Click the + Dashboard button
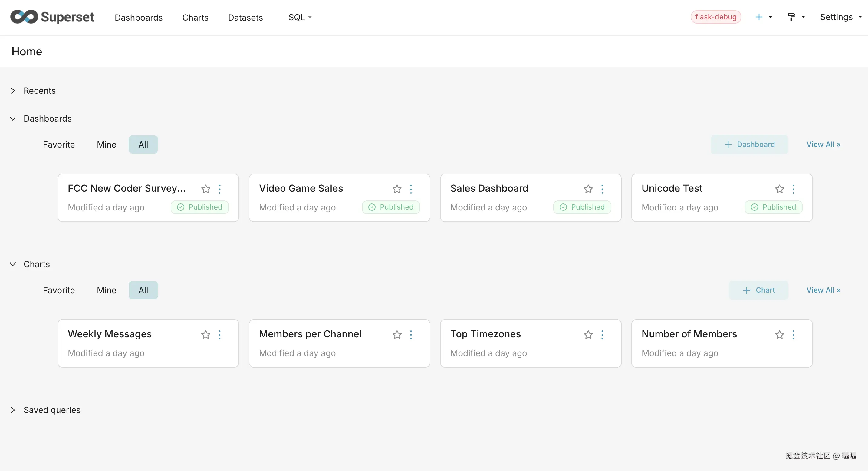The height and width of the screenshot is (471, 868). [x=749, y=145]
